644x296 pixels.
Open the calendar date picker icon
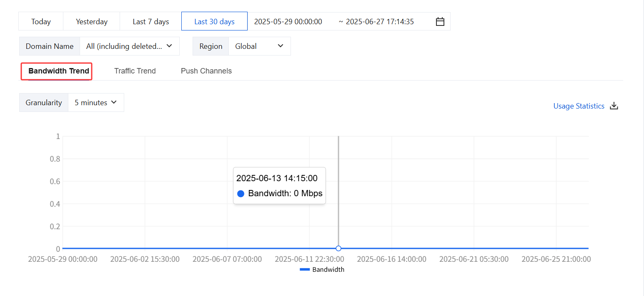(x=440, y=22)
